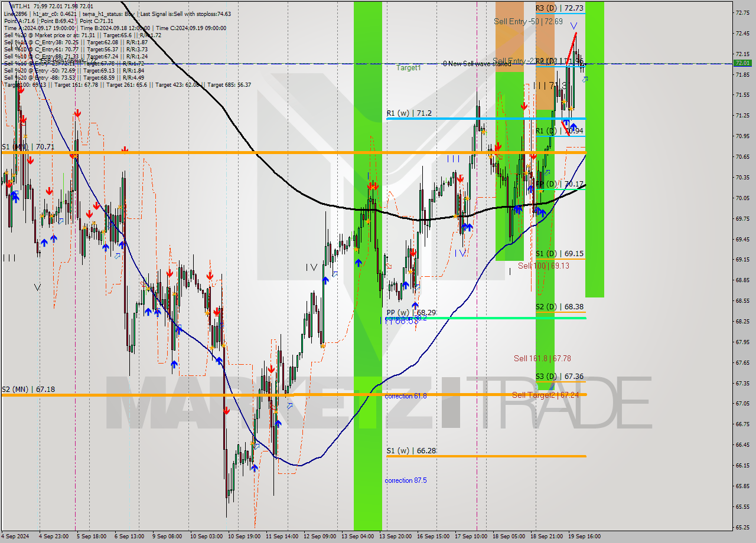The width and height of the screenshot is (756, 543).
Task: Click the 'correction 87.5' label
Action: [406, 480]
